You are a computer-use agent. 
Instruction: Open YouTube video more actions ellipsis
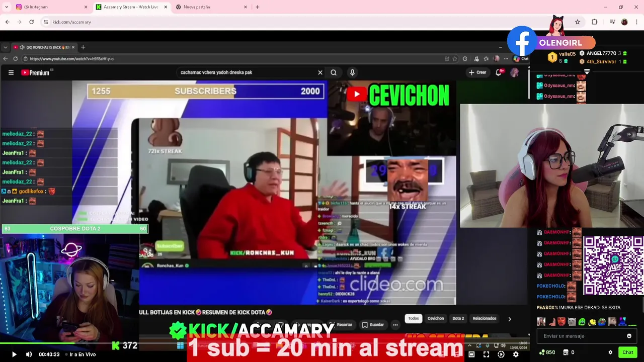pyautogui.click(x=395, y=325)
